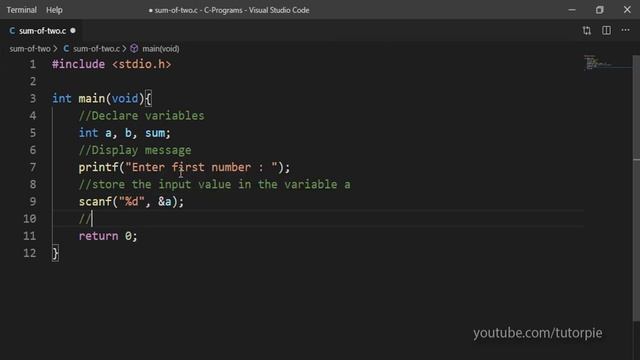Screen dimensions: 640x360
Task: Click line number 7 in the gutter
Action: [33, 167]
